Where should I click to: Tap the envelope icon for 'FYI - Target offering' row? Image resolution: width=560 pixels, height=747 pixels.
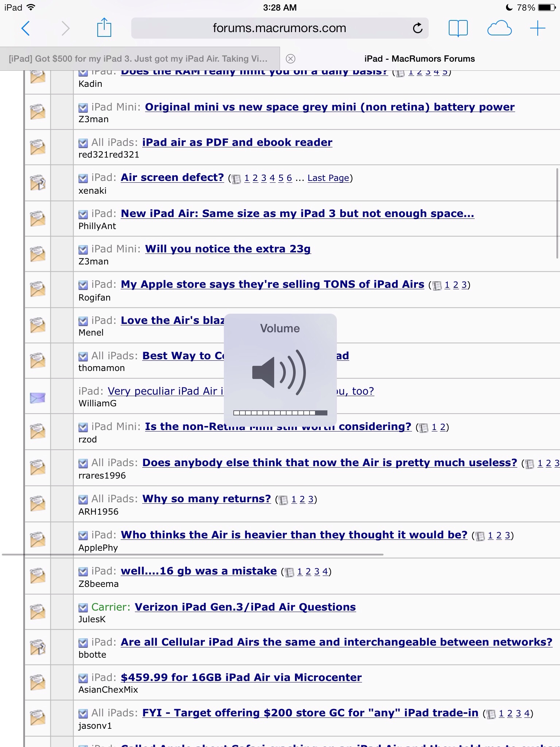[38, 717]
